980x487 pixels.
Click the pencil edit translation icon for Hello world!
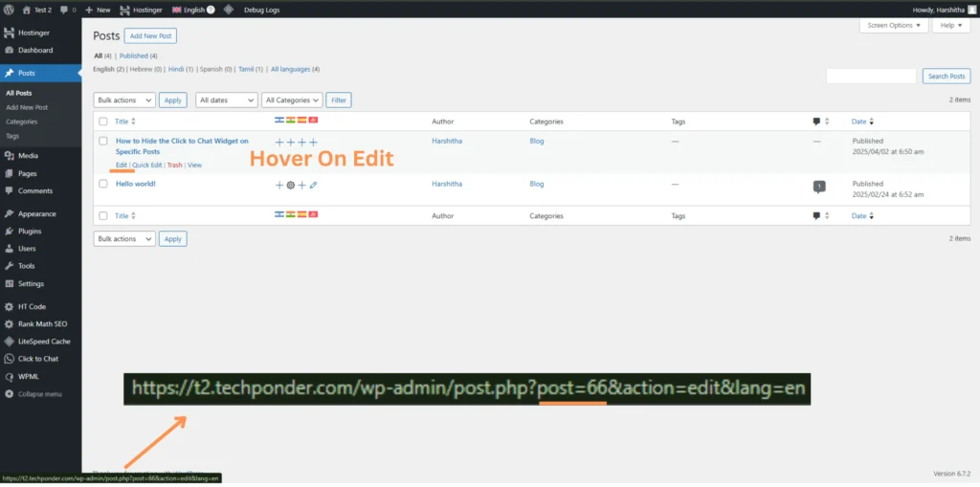point(314,185)
